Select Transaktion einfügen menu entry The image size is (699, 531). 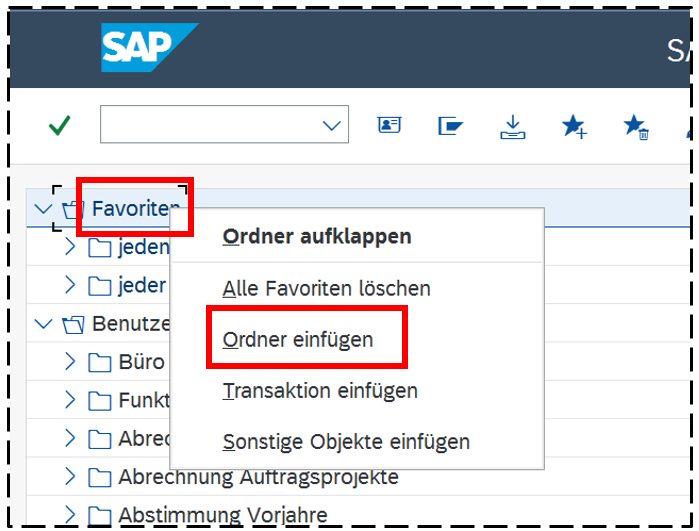click(x=320, y=391)
